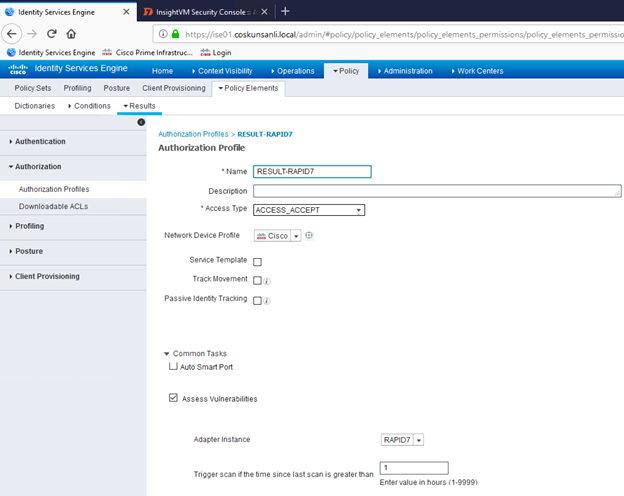Show the Track Movement info icon
624x496 pixels.
point(267,281)
